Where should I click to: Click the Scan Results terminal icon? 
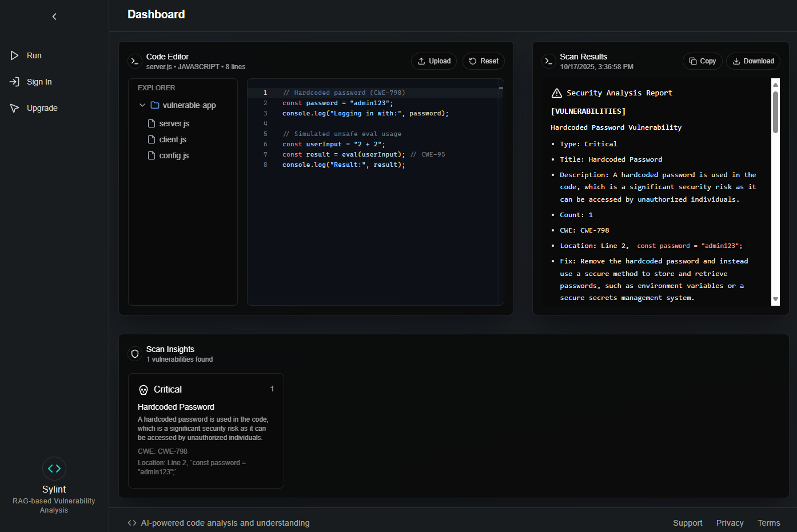[549, 61]
